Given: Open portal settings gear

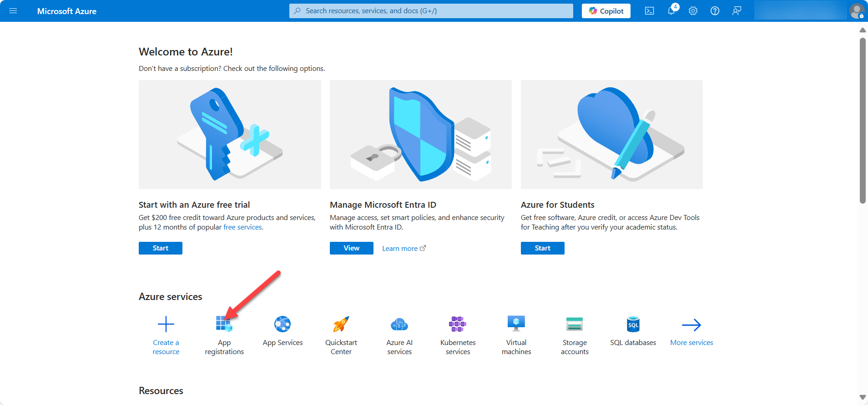Looking at the screenshot, I should [693, 11].
